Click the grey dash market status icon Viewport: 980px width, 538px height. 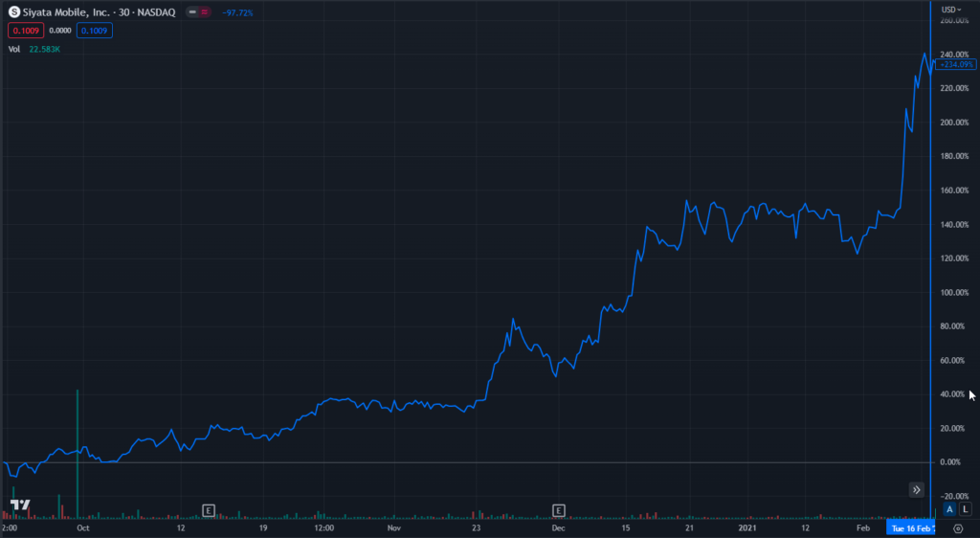[192, 12]
